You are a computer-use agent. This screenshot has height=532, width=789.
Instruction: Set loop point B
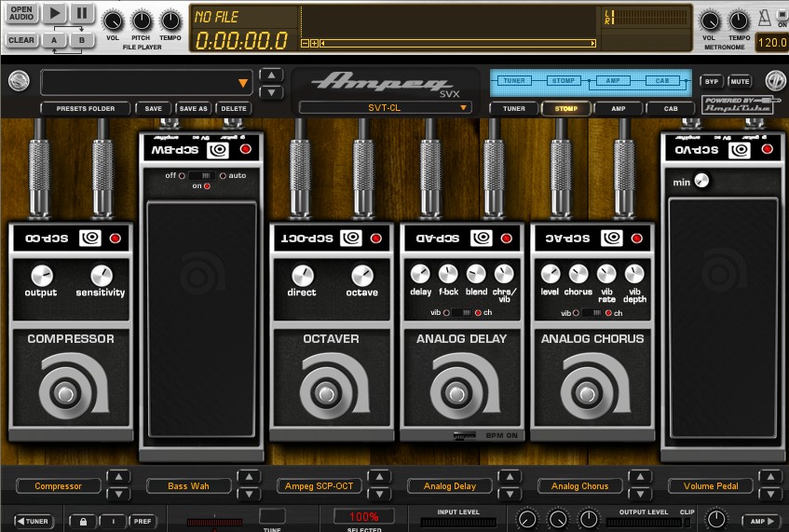coord(82,40)
